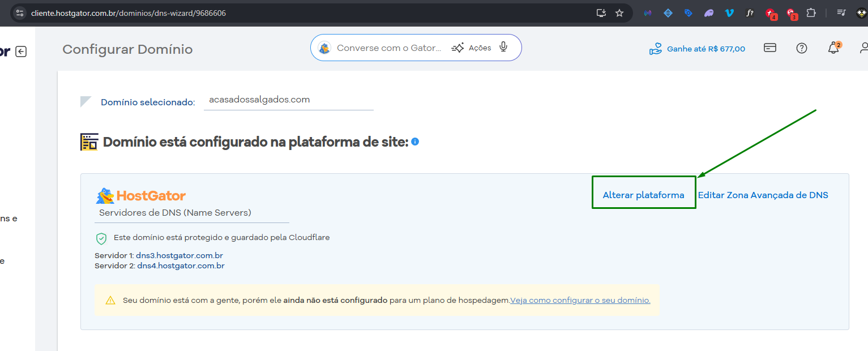Click the info icon beside the heading
This screenshot has height=351, width=868.
click(415, 142)
